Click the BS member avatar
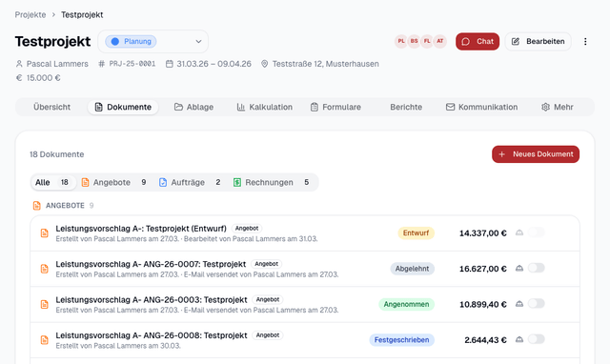Viewport: 610px width, 364px height. [x=414, y=41]
